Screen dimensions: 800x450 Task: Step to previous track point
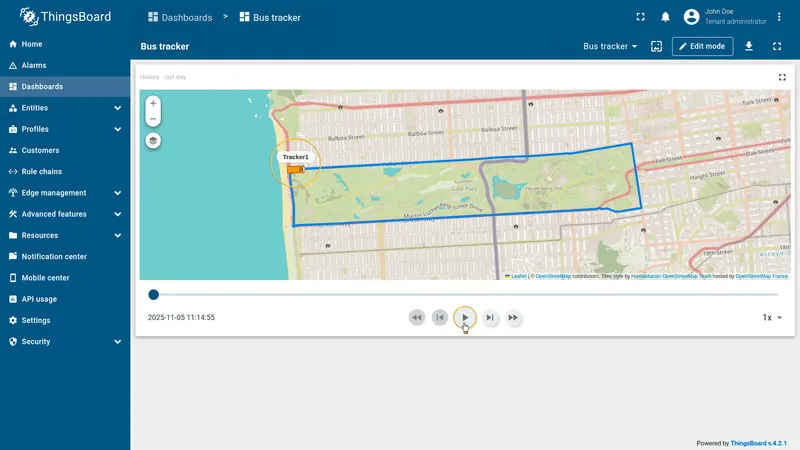(x=440, y=318)
